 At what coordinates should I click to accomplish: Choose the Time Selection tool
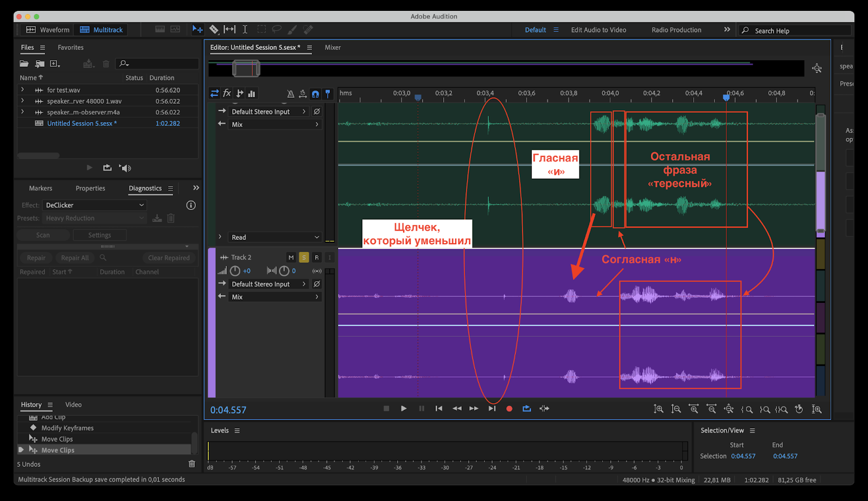245,29
